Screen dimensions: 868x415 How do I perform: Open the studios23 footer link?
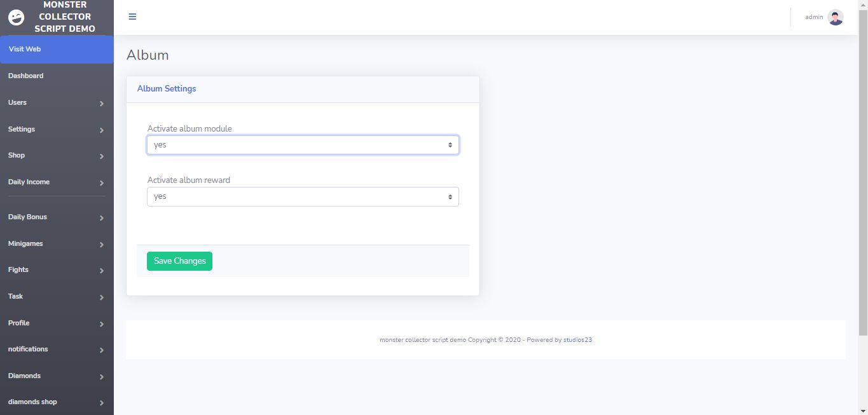pos(577,340)
